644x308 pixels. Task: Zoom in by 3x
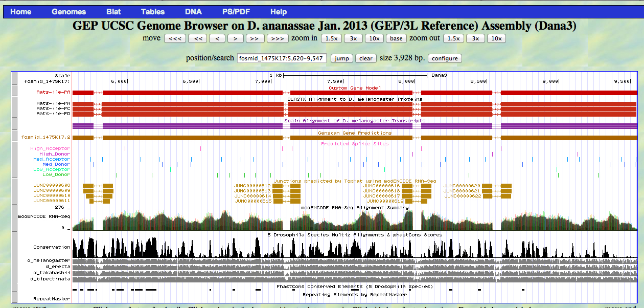click(353, 38)
